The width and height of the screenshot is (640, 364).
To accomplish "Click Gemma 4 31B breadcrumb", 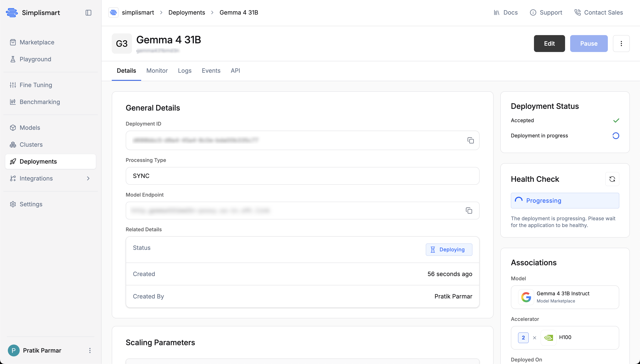I will tap(239, 12).
